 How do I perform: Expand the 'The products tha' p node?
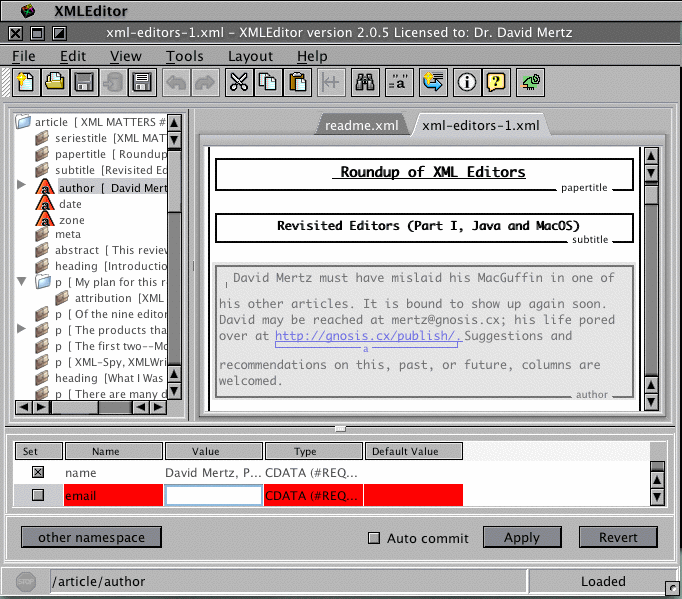pyautogui.click(x=21, y=328)
